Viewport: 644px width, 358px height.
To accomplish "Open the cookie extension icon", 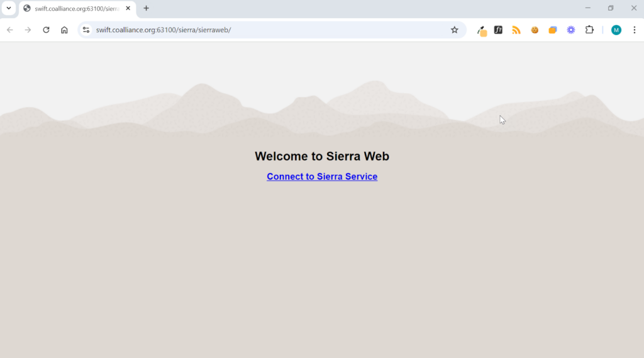I will pos(535,30).
